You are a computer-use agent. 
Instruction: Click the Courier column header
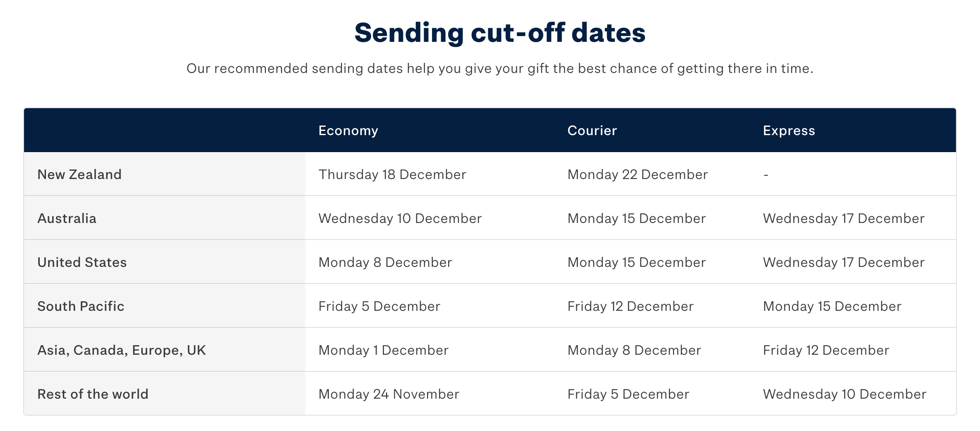coord(592,131)
